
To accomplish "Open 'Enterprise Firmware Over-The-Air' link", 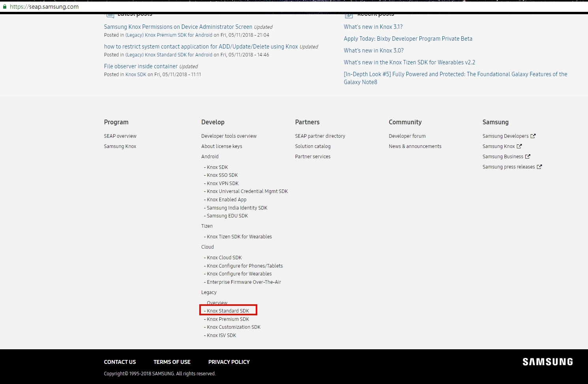I will tap(244, 282).
